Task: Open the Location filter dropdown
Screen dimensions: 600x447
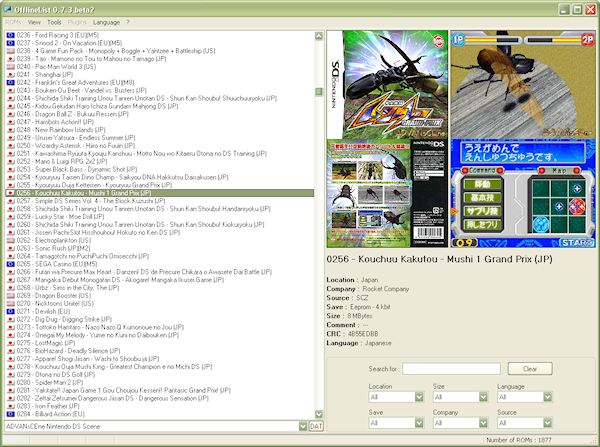Action: (x=396, y=396)
